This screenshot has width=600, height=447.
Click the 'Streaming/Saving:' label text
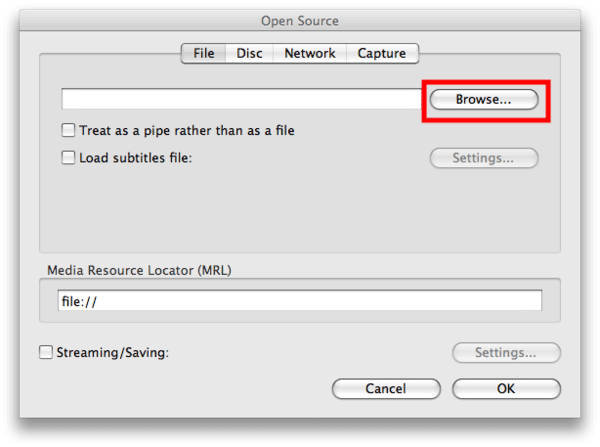(112, 352)
